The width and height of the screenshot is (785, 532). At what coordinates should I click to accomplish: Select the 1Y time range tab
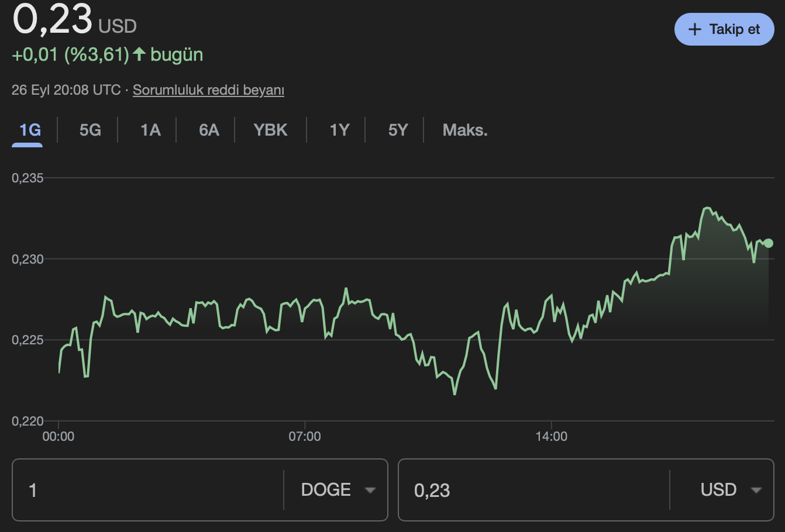pyautogui.click(x=339, y=130)
